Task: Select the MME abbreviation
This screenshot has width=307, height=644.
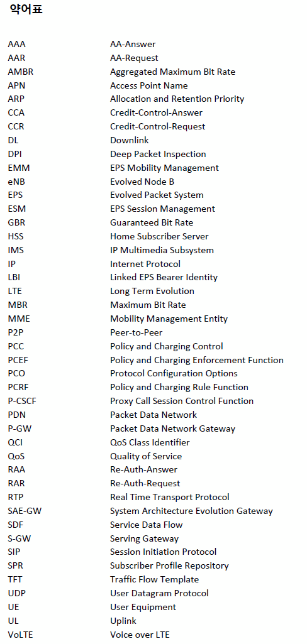Action: (x=19, y=319)
